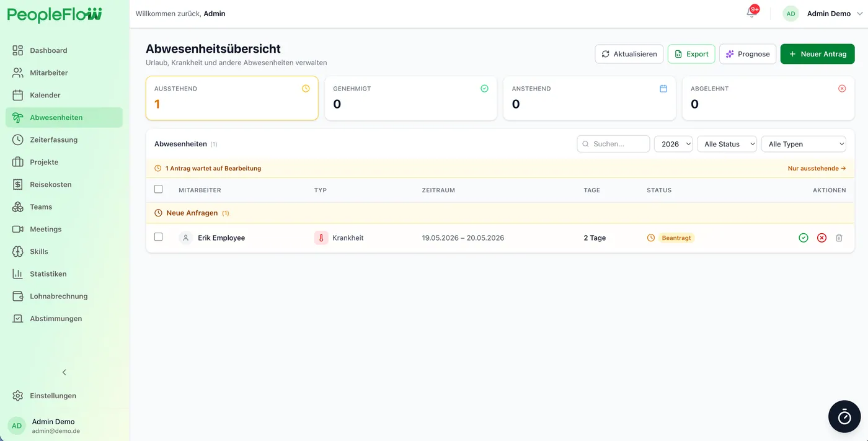Click the Aktualisieren button

(629, 54)
